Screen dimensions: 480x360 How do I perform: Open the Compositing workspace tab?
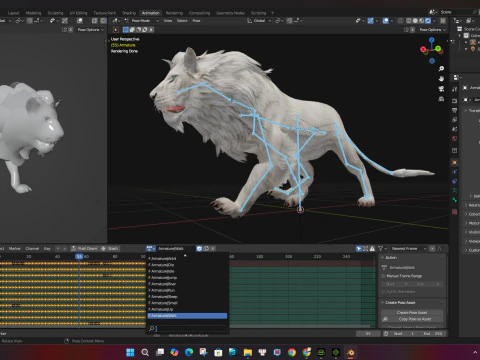point(199,13)
